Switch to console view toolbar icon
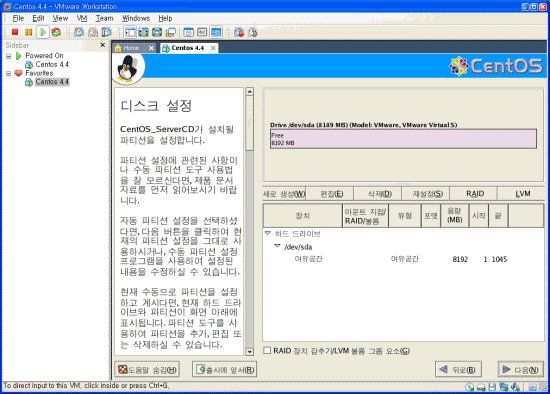Screen dimensions: 550x394 click(x=216, y=32)
